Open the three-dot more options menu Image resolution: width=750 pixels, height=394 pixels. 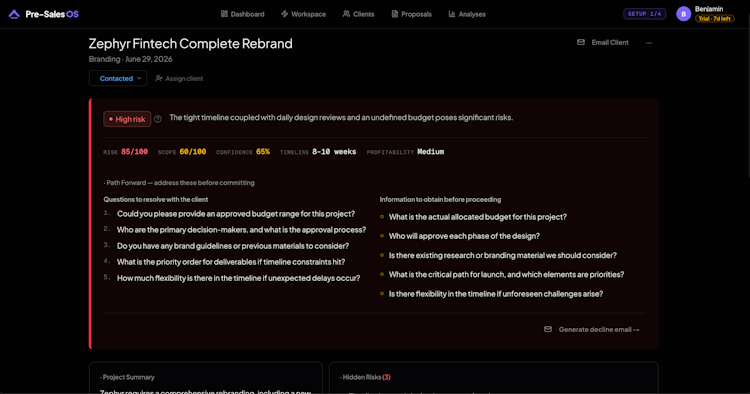tap(649, 43)
